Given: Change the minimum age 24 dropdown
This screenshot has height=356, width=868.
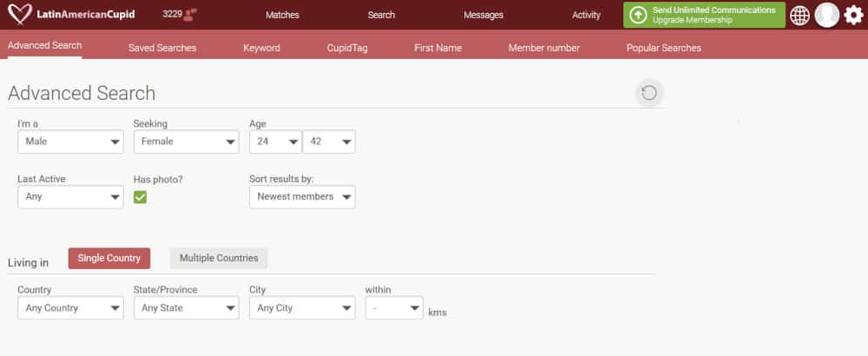Looking at the screenshot, I should tap(275, 142).
